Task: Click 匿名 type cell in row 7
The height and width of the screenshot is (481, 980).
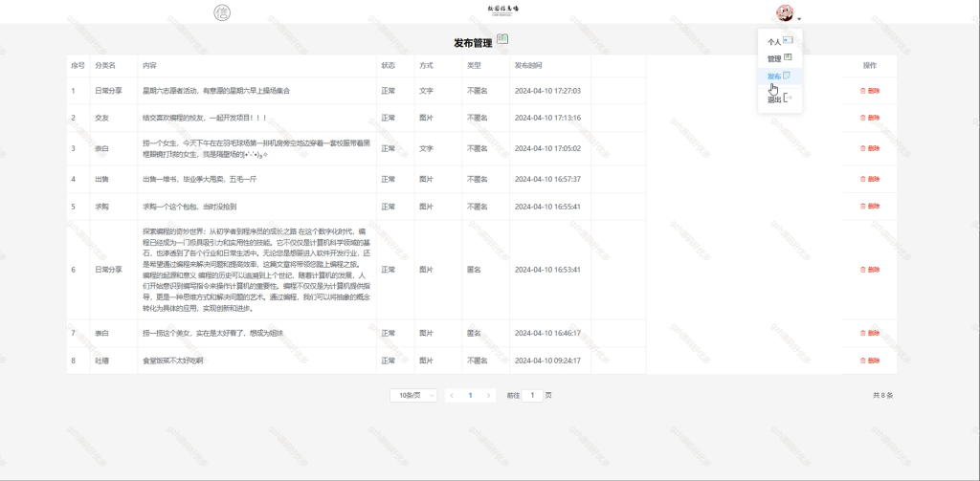Action: 474,333
